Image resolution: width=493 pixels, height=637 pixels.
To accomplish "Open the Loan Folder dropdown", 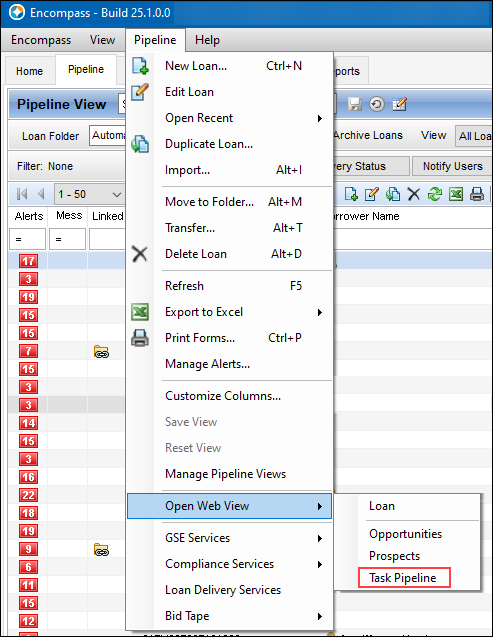I will [x=108, y=136].
